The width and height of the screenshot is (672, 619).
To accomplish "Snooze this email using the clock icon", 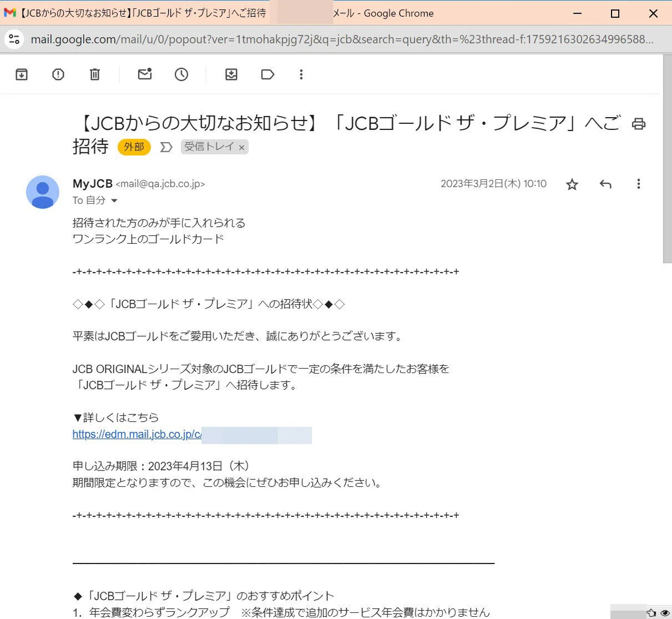I will click(x=181, y=74).
